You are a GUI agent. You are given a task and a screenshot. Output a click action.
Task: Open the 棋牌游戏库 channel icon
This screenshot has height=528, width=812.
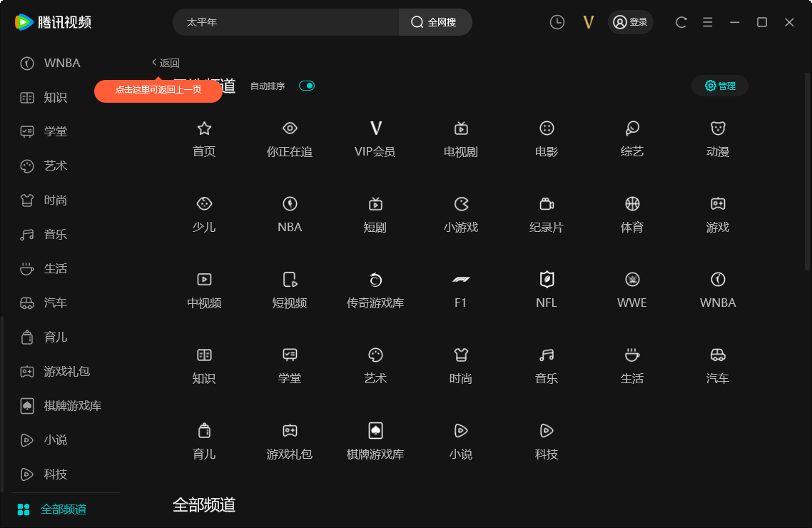(x=375, y=440)
